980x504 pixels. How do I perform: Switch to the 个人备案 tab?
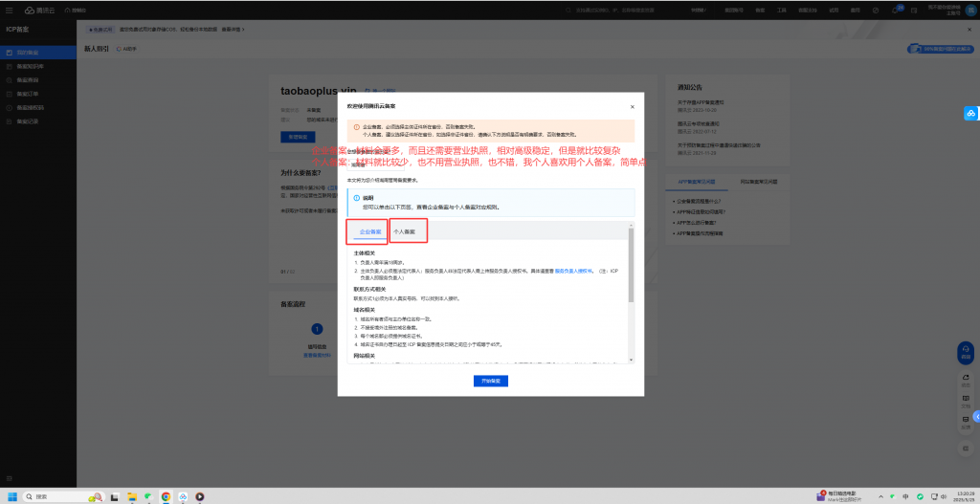[x=405, y=231]
